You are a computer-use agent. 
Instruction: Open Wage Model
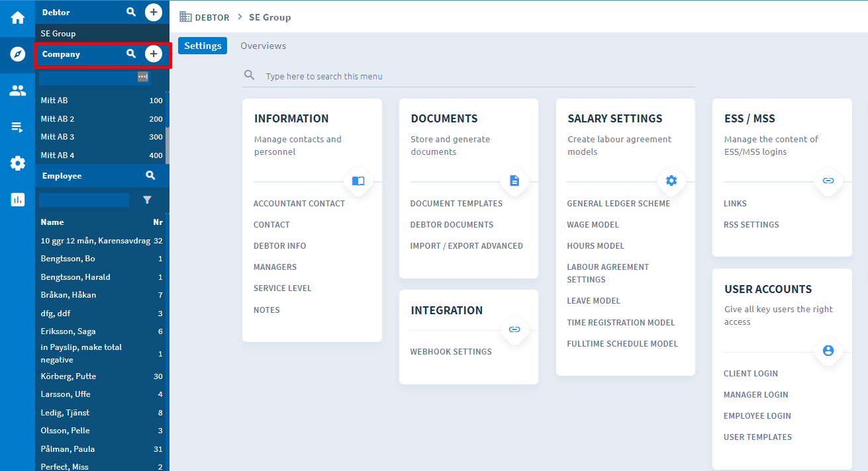point(593,225)
